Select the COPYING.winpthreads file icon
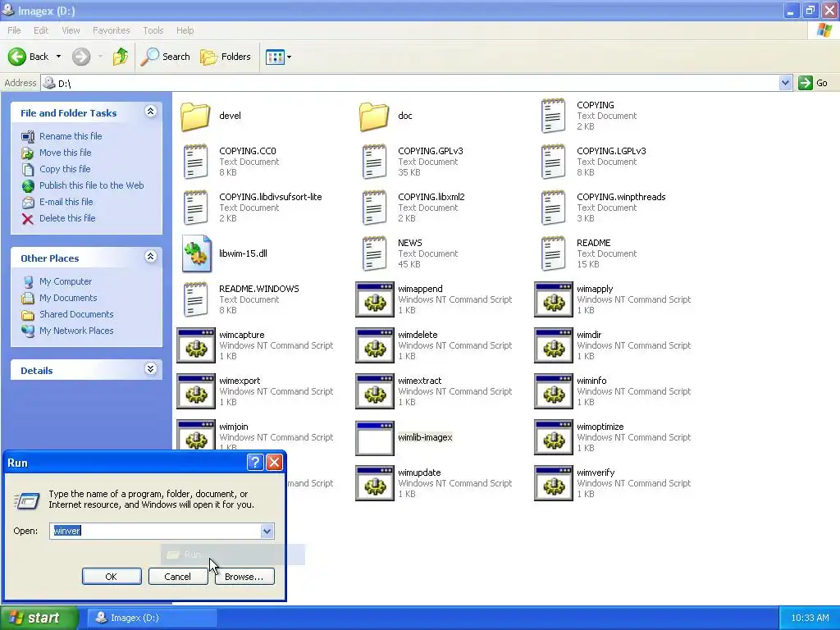Viewport: 840px width, 630px height. [x=553, y=208]
